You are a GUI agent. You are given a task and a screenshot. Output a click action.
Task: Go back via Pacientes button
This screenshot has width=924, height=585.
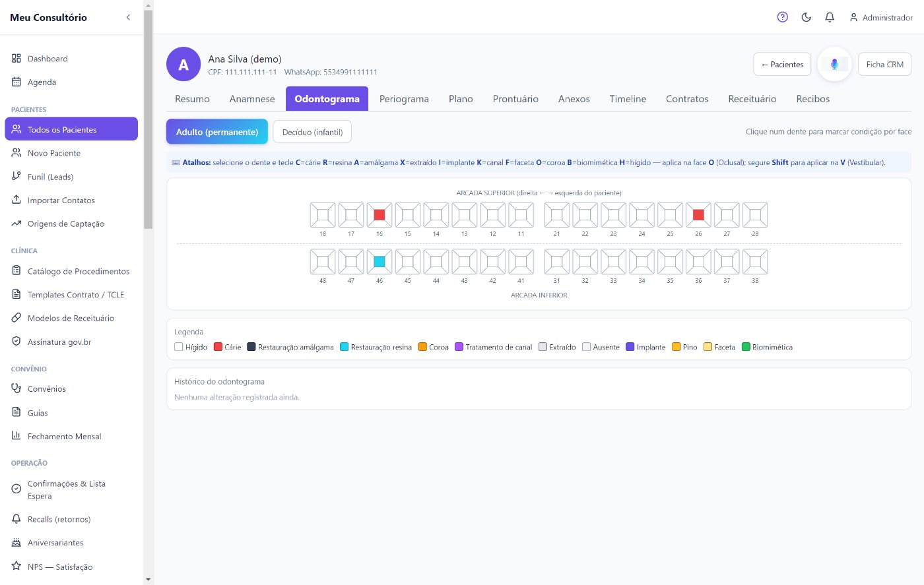[782, 64]
